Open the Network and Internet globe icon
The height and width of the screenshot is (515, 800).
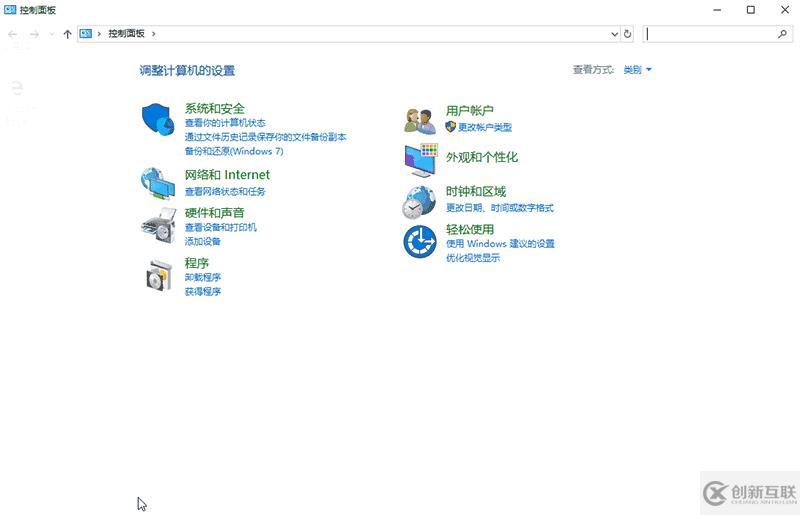click(x=158, y=183)
